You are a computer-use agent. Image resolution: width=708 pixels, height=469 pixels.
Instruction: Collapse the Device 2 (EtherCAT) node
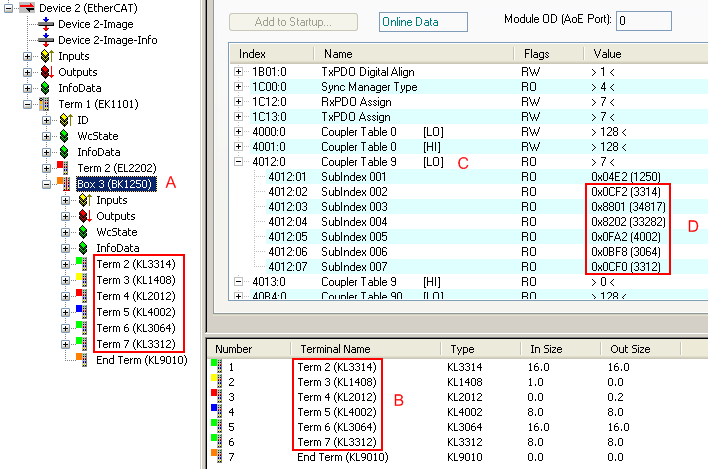click(8, 8)
